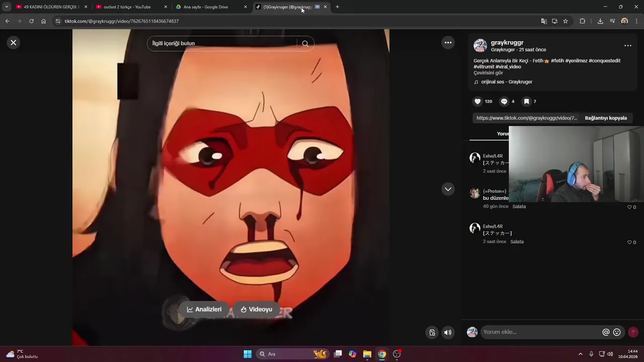Screen dimensions: 644x362
Task: Close the TikTok video viewer with X
Action: tap(14, 43)
